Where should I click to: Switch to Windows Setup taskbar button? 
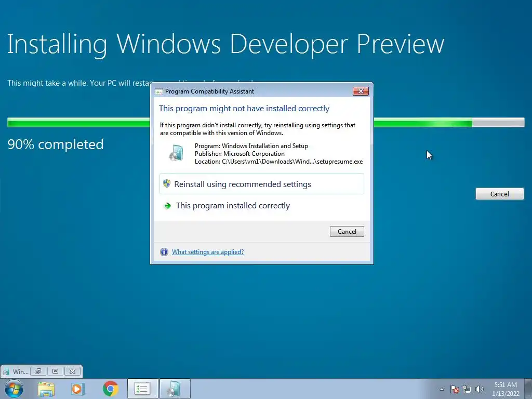coord(175,389)
